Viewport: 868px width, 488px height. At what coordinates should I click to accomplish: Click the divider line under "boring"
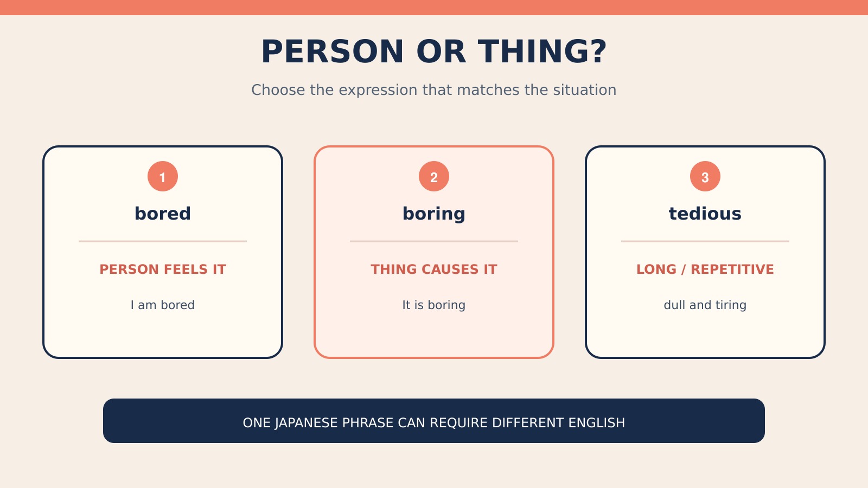click(434, 241)
